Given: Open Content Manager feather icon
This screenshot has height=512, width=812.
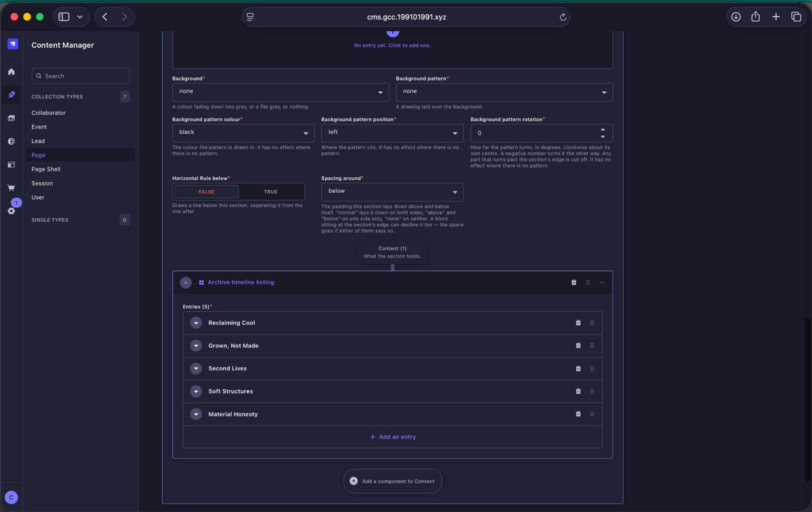Looking at the screenshot, I should click(x=11, y=95).
